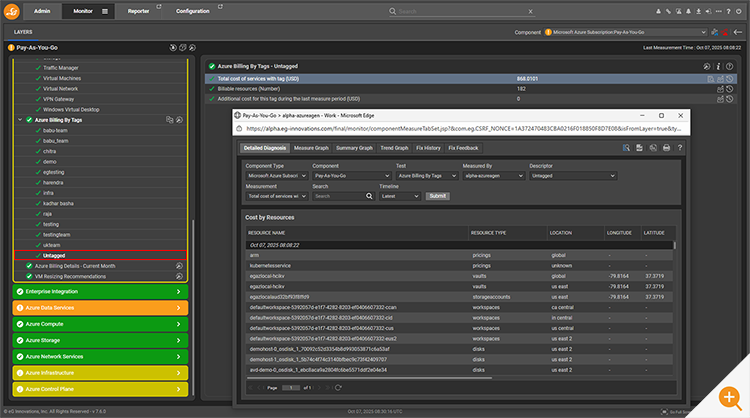Open help icon in Azure Billing panel

point(729,66)
